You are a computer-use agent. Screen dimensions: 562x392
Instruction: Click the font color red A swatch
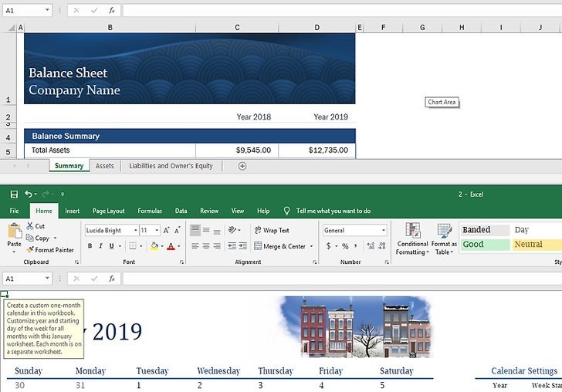coord(170,246)
